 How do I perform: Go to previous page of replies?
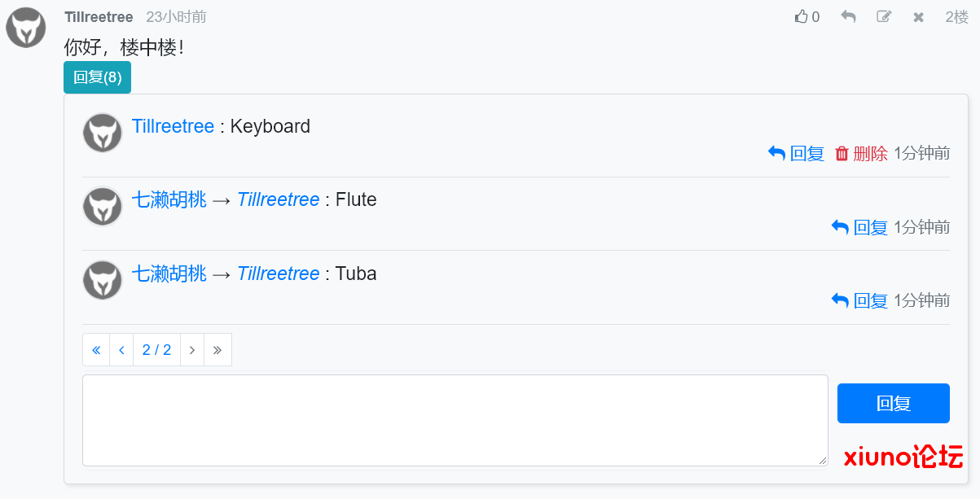tap(121, 350)
